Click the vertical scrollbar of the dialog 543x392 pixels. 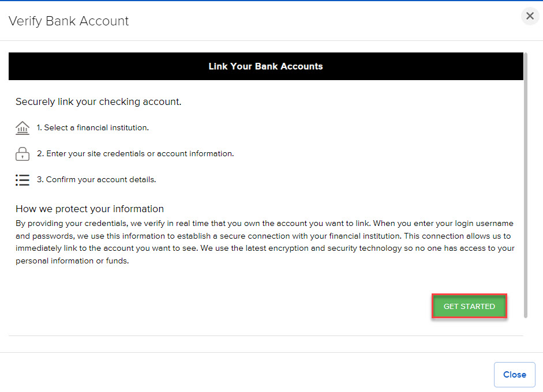pos(525,184)
